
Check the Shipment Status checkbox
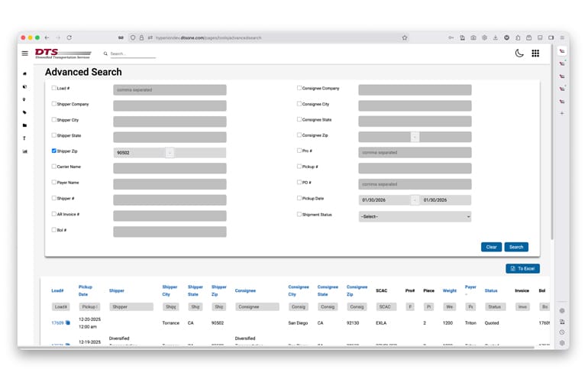pyautogui.click(x=299, y=215)
